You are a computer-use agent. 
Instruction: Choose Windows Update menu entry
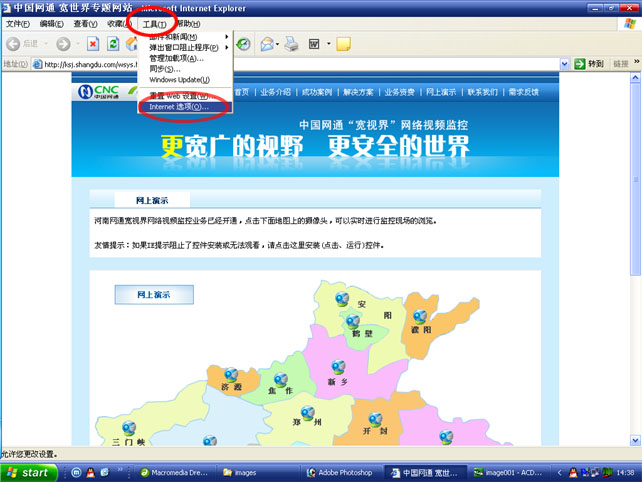tap(180, 80)
